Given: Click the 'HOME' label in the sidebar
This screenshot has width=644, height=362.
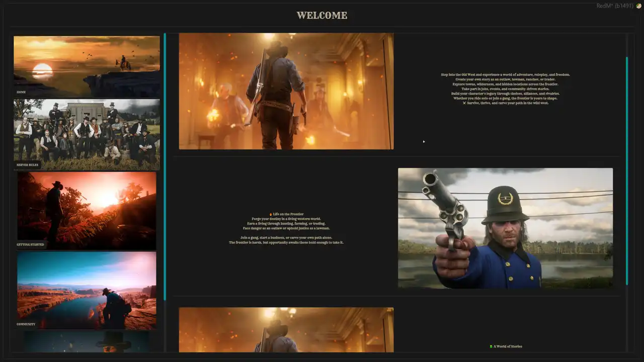Looking at the screenshot, I should click(21, 93).
